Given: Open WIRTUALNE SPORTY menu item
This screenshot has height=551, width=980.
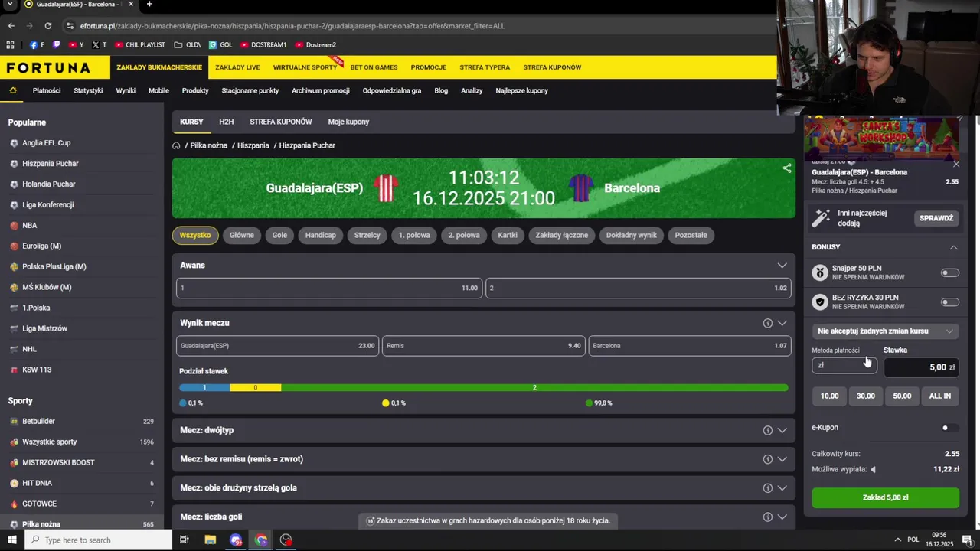Looking at the screenshot, I should click(305, 67).
